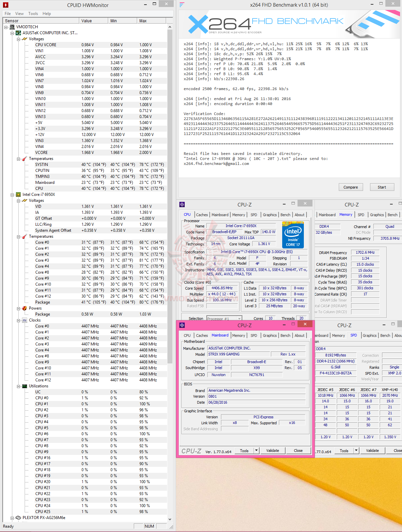Screen dimensions: 402x532
Task: Collapse the ASUSTeK Temperatures group
Action: (19, 159)
